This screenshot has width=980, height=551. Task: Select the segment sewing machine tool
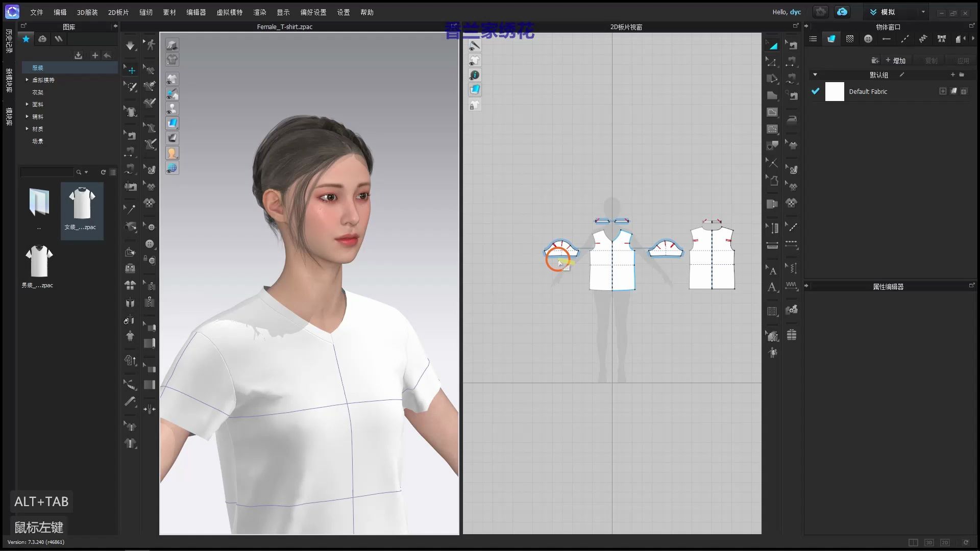(x=791, y=62)
